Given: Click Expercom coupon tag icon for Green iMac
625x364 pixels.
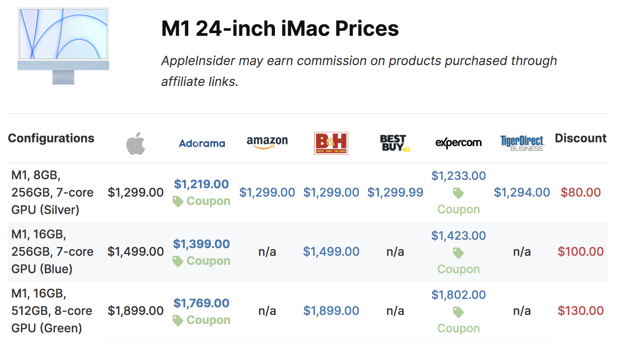Looking at the screenshot, I should point(458,312).
